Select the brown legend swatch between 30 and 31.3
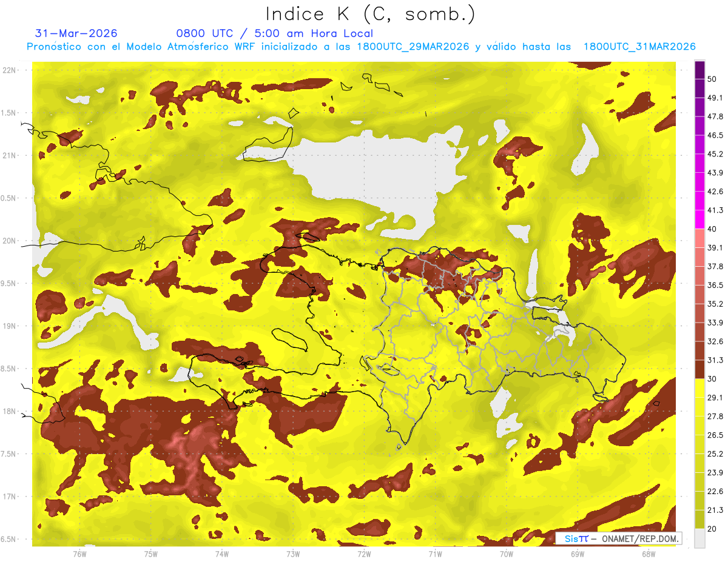Viewport: 728px width, 562px height. tap(699, 369)
